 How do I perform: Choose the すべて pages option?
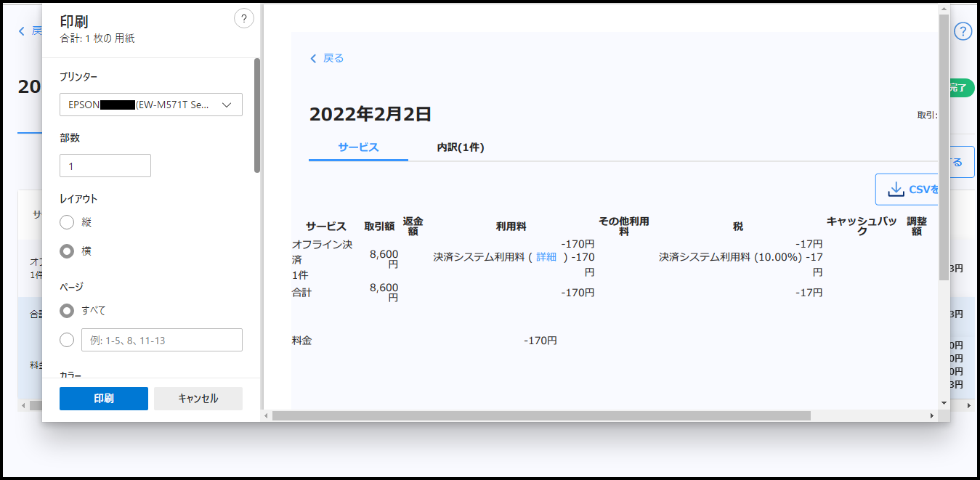click(x=67, y=311)
